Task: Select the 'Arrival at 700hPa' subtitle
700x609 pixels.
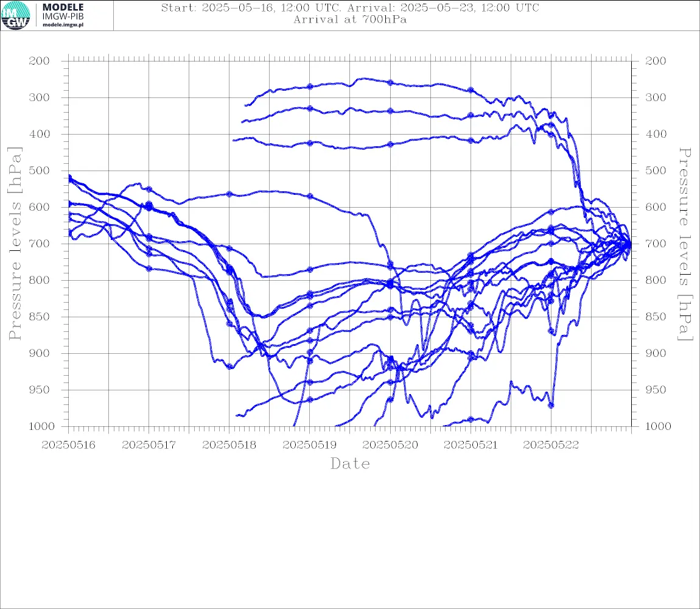Action: click(x=350, y=19)
